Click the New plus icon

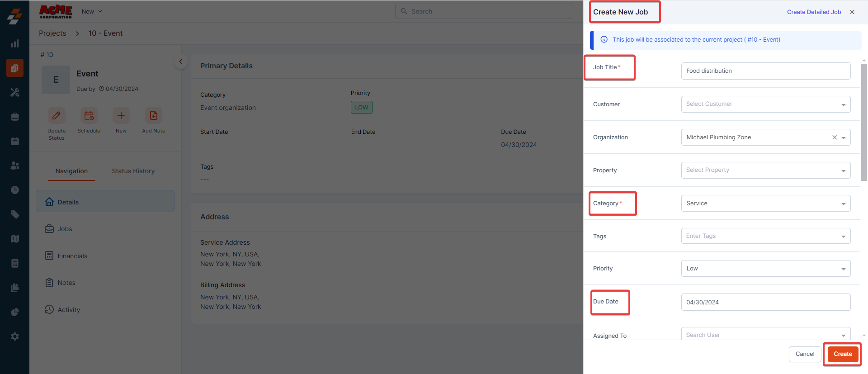click(121, 116)
